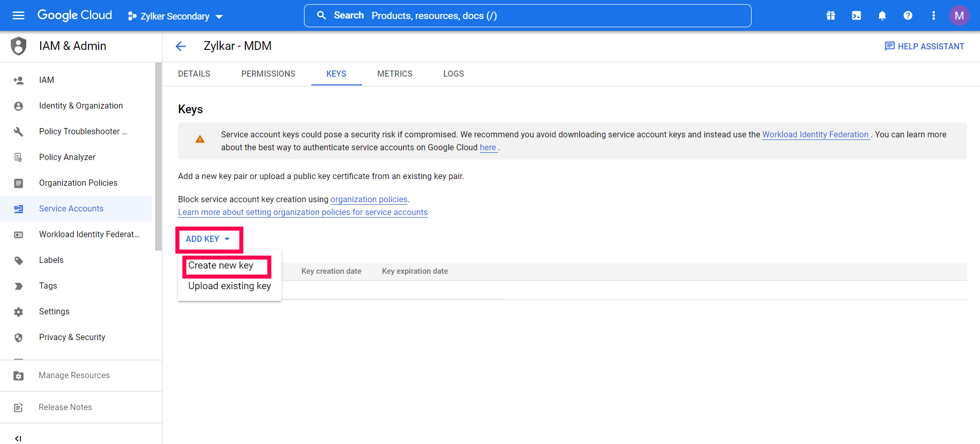Activate Cloud Shell terminal icon
The width and height of the screenshot is (980, 444).
(x=857, y=15)
